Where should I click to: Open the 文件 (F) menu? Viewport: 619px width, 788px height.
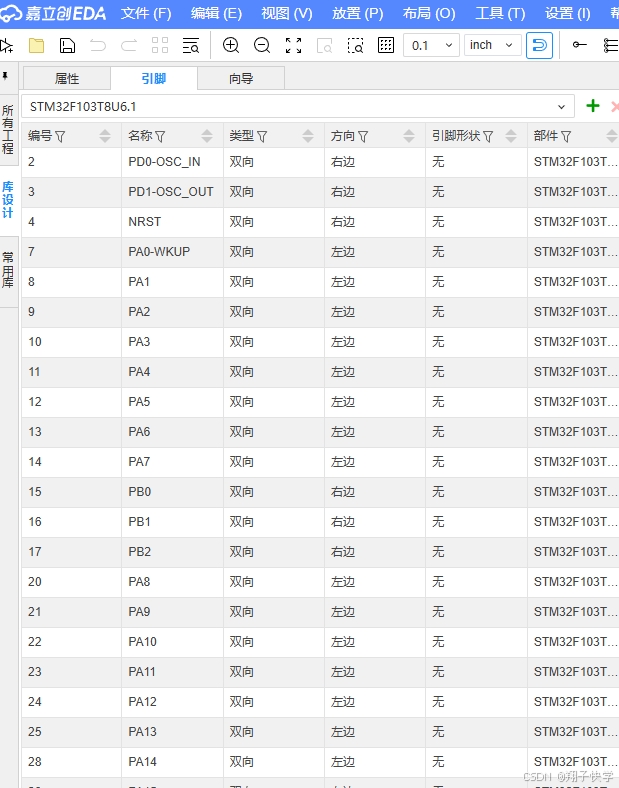click(x=146, y=14)
